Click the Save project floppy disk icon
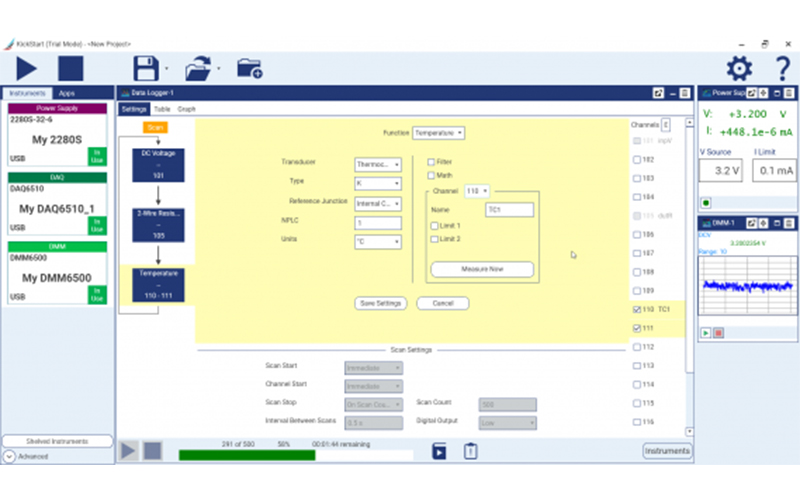Image resolution: width=800 pixels, height=500 pixels. coord(147,68)
